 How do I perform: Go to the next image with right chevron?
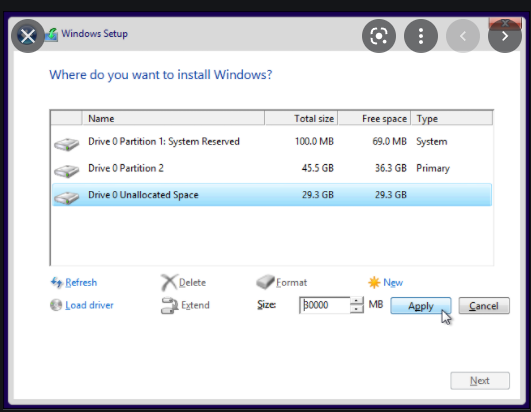click(505, 36)
